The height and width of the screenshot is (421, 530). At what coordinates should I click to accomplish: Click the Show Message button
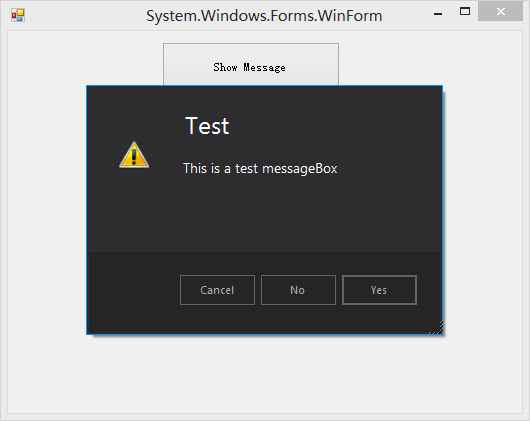[251, 64]
